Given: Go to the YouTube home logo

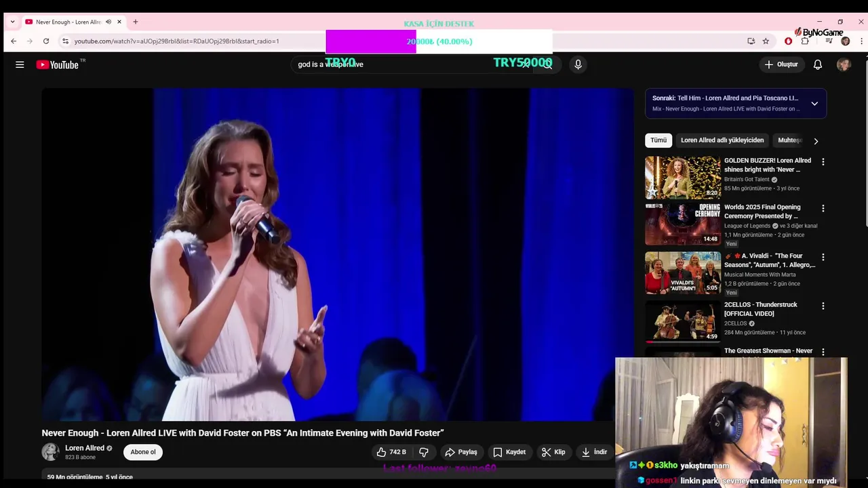Looking at the screenshot, I should pyautogui.click(x=58, y=64).
